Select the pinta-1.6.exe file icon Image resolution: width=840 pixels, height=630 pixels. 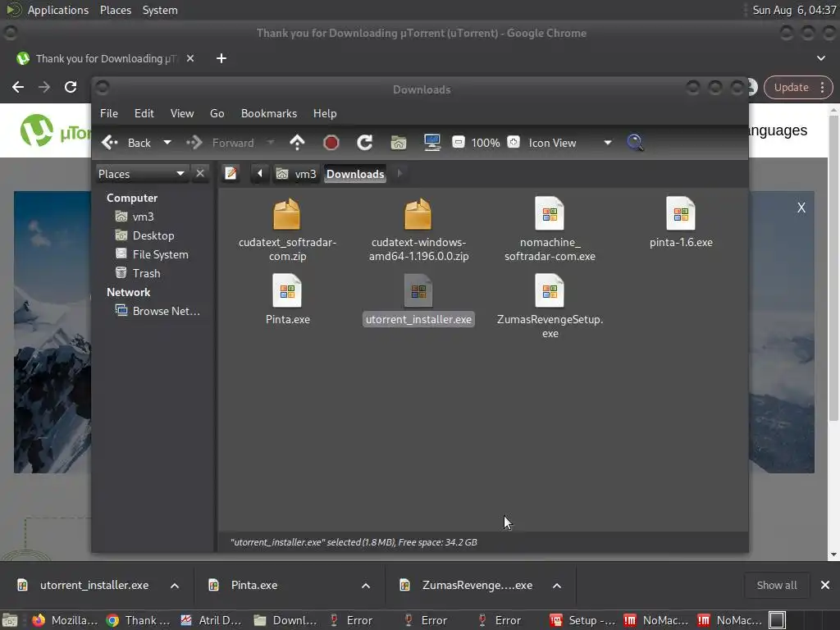point(681,214)
